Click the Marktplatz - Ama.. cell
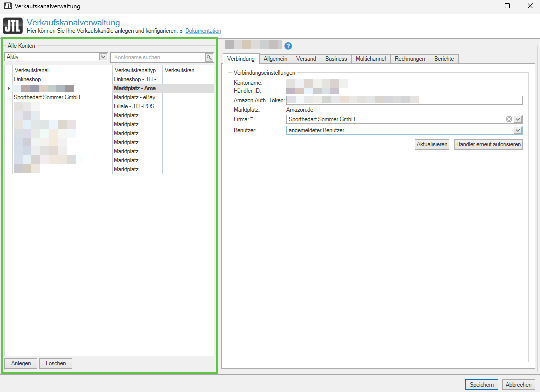This screenshot has width=540, height=392. [x=138, y=88]
